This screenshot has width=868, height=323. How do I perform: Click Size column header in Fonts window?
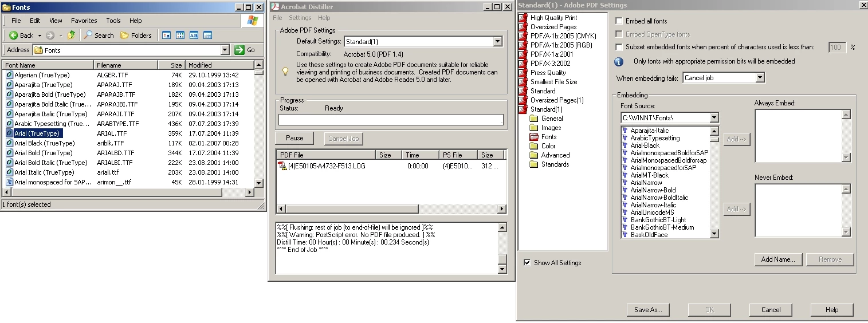pos(171,65)
